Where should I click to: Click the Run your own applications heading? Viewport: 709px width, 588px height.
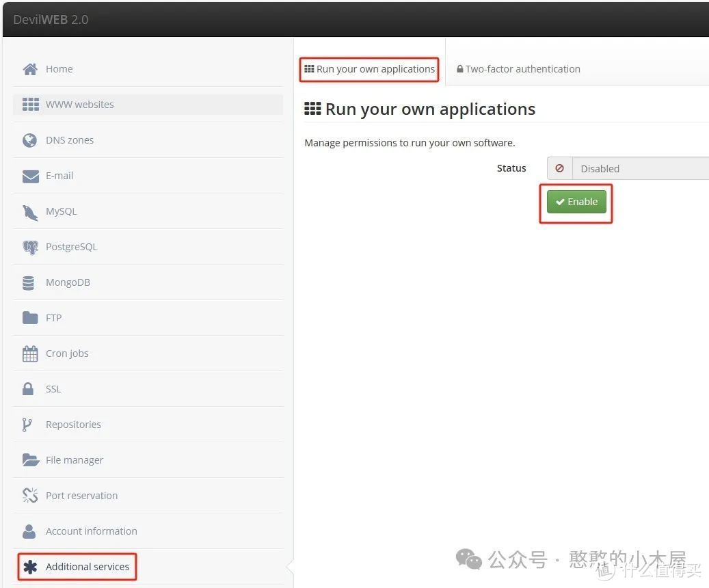(x=420, y=109)
